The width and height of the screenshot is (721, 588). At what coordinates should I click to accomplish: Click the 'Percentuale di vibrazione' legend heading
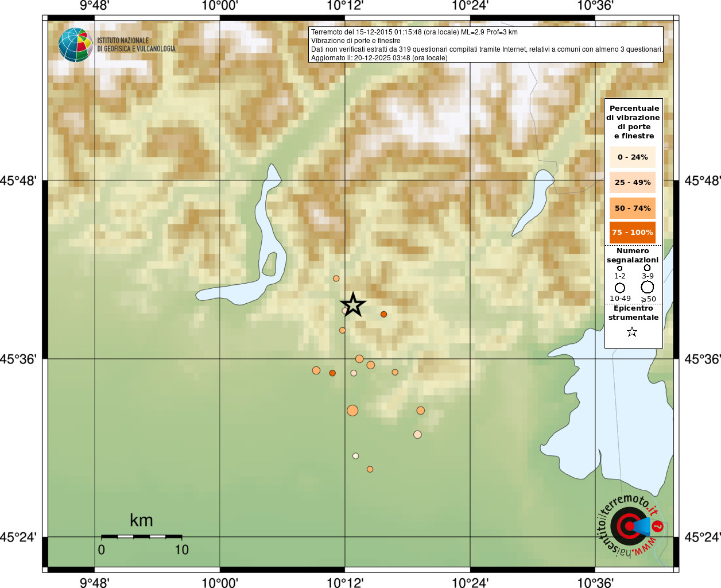pos(634,122)
